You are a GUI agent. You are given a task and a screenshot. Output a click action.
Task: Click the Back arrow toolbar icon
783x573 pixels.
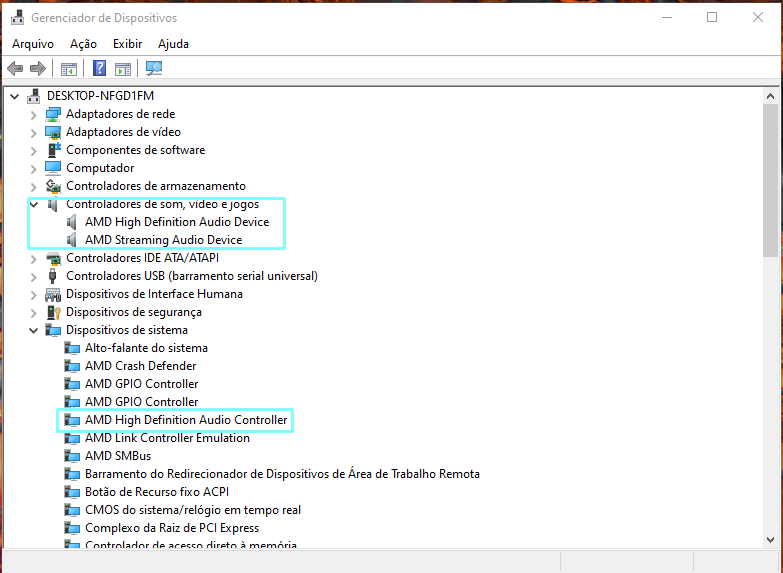point(15,68)
